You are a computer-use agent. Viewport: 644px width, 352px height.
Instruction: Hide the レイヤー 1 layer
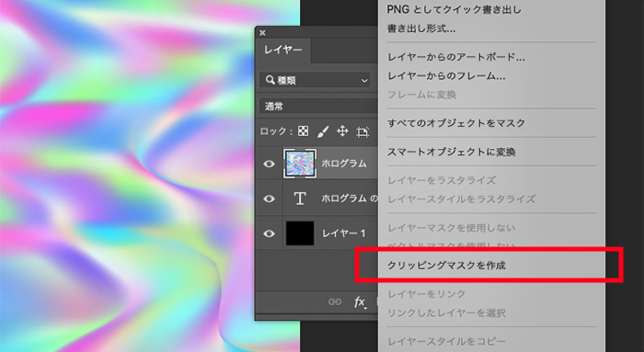269,233
